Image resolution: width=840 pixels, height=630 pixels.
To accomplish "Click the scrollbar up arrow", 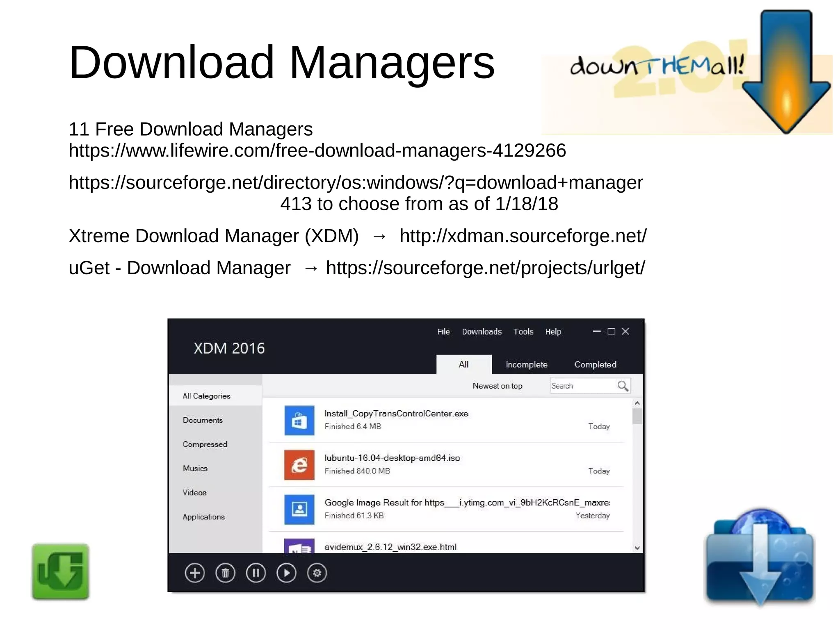I will (637, 403).
